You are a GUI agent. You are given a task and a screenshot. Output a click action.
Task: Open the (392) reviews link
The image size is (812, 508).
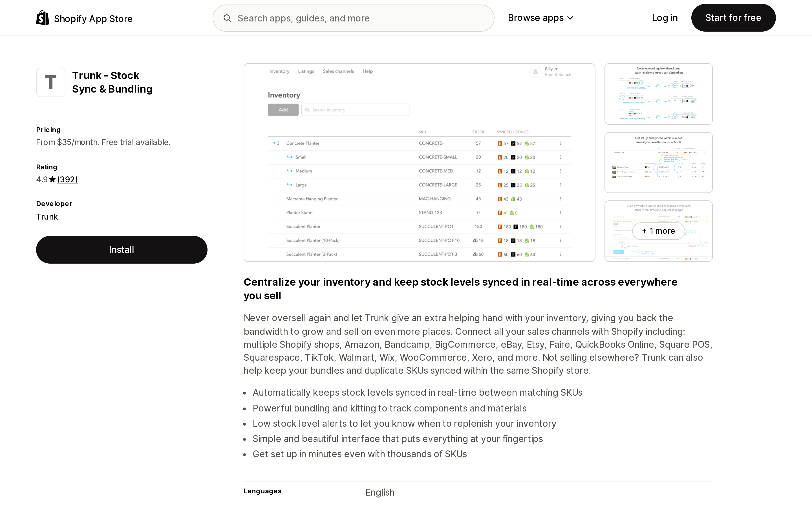[67, 179]
